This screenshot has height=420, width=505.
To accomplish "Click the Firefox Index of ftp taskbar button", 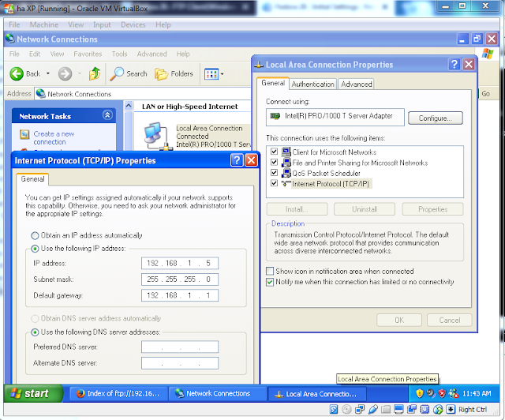I will [118, 394].
